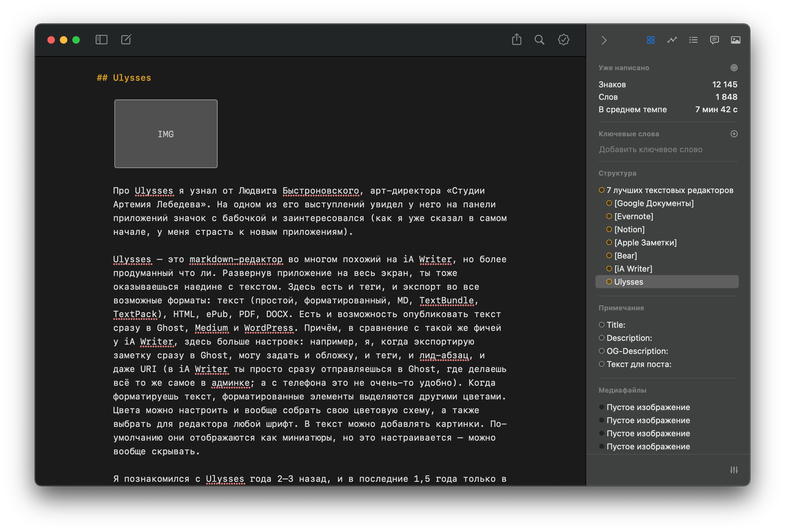Open the revision check badge icon
This screenshot has height=532, width=785.
563,40
